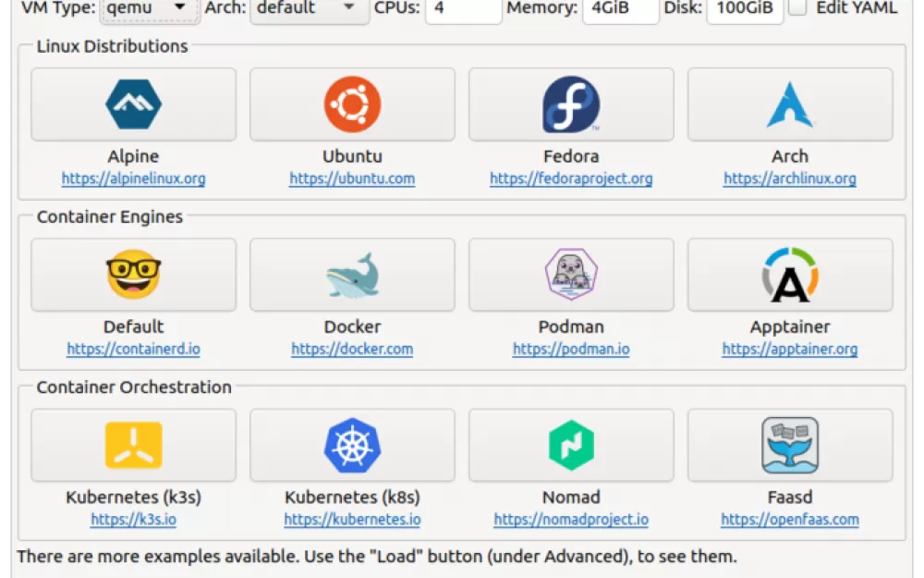
Task: Click the Alpine label text
Action: pos(133,155)
